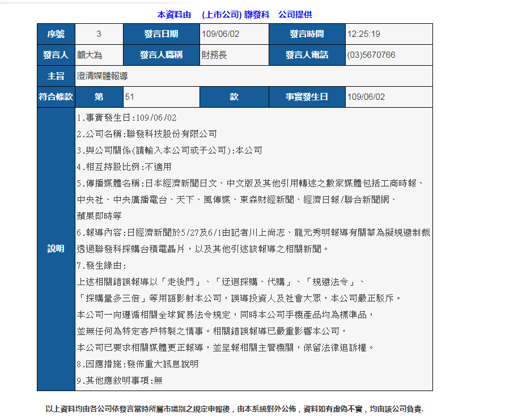
Task: Click the serial number value 3
Action: [98, 34]
